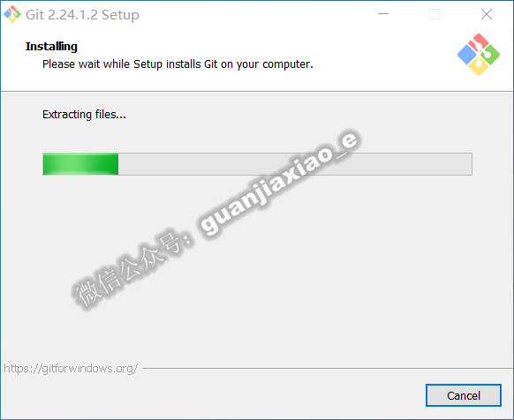Click the green filled part of progress bar
514x420 pixels.
[80, 164]
